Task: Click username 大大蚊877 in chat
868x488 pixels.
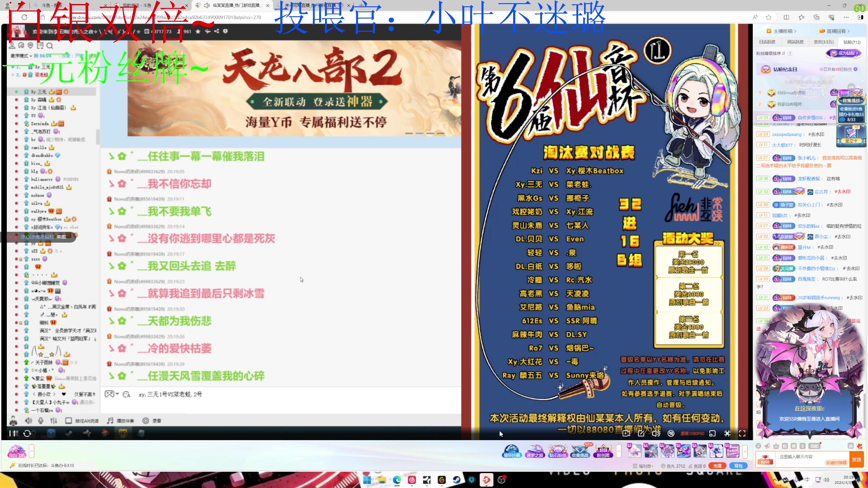Action: 782,145
